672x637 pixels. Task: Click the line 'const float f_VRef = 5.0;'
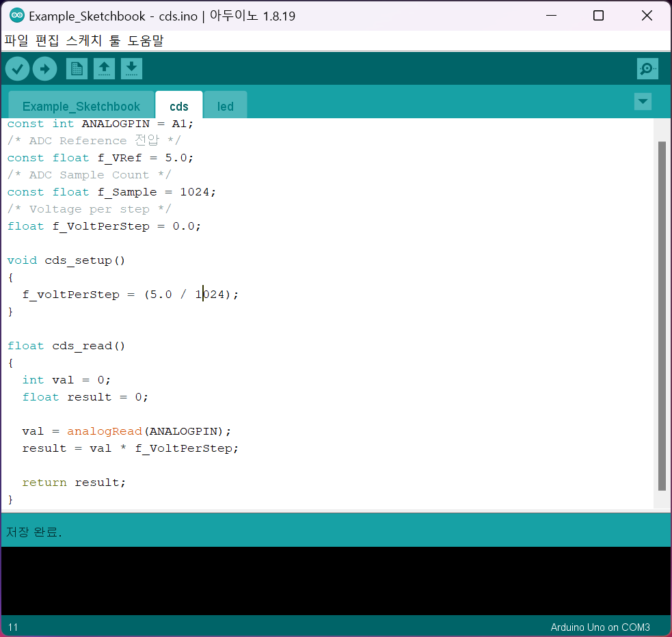pos(100,158)
